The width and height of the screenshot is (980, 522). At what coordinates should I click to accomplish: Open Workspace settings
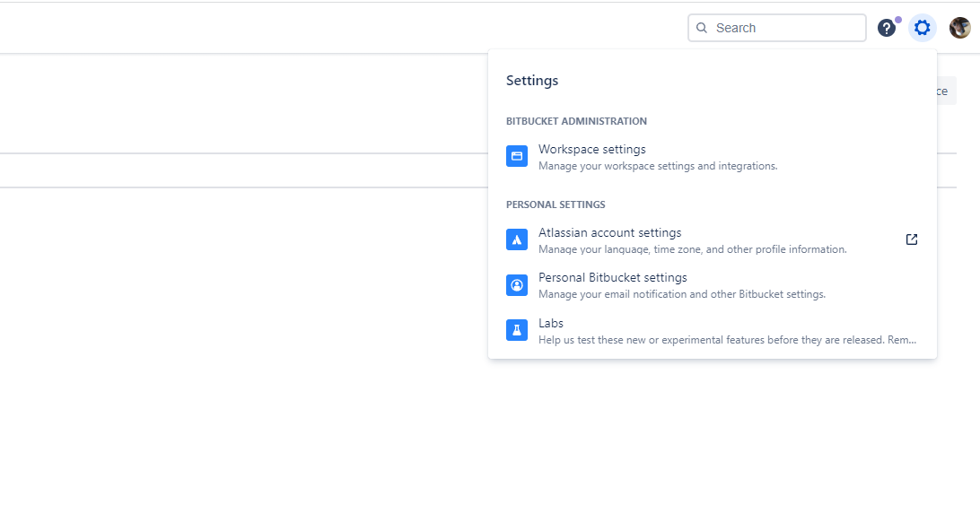click(712, 157)
